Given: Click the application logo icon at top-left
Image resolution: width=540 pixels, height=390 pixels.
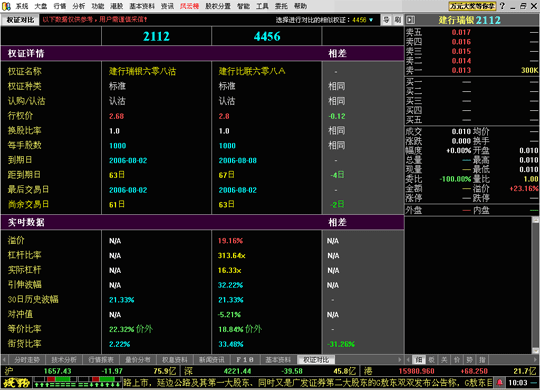Looking at the screenshot, I should coord(6,6).
